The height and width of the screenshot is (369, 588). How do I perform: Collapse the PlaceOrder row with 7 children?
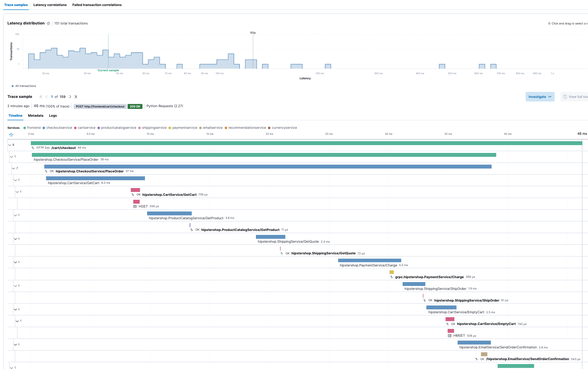(x=13, y=169)
